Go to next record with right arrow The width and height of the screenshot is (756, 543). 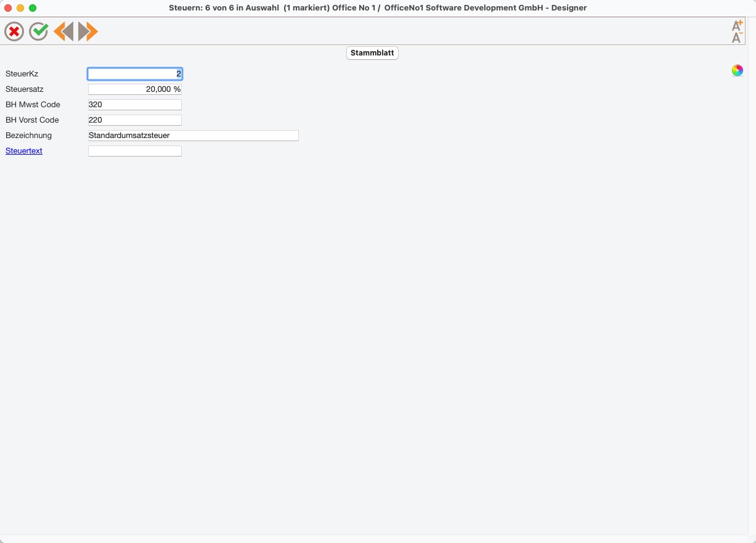point(88,31)
